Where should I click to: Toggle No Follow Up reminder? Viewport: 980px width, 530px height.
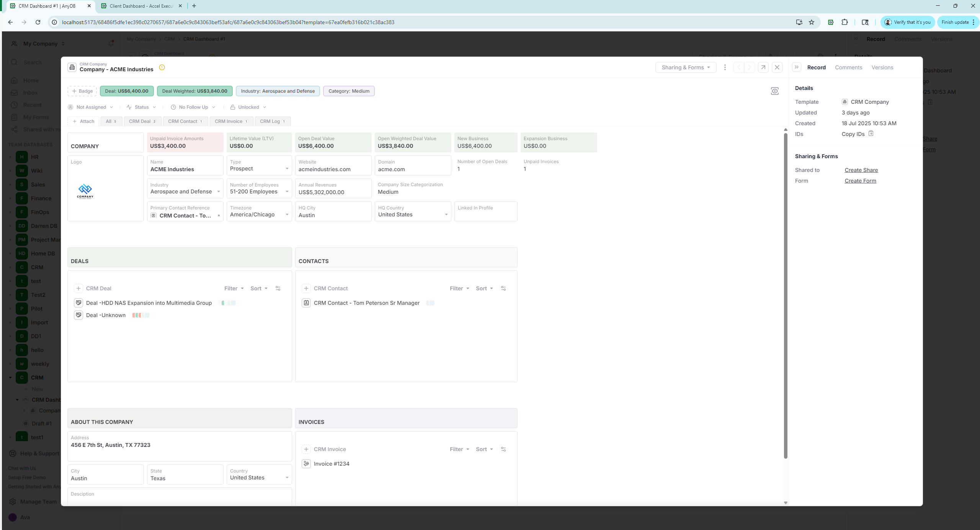point(193,107)
